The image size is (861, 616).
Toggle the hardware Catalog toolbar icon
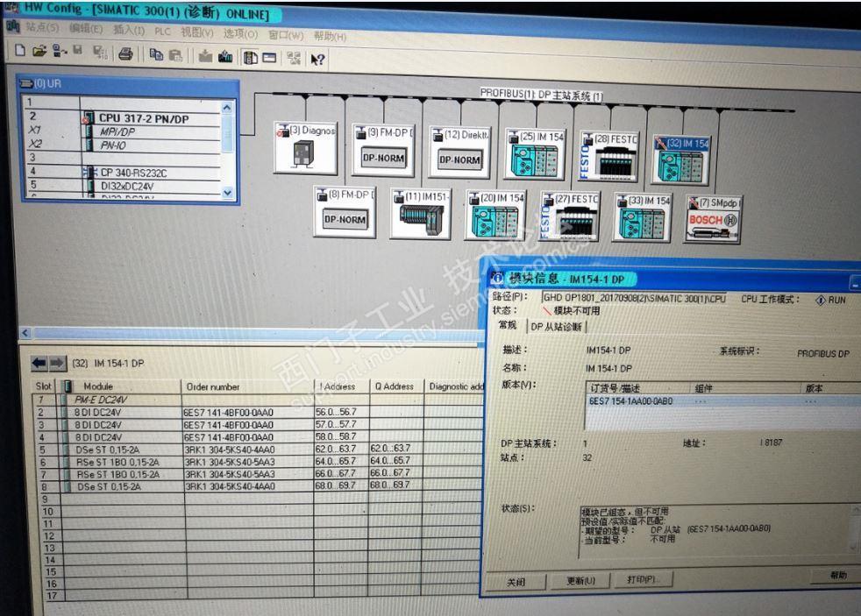point(251,57)
